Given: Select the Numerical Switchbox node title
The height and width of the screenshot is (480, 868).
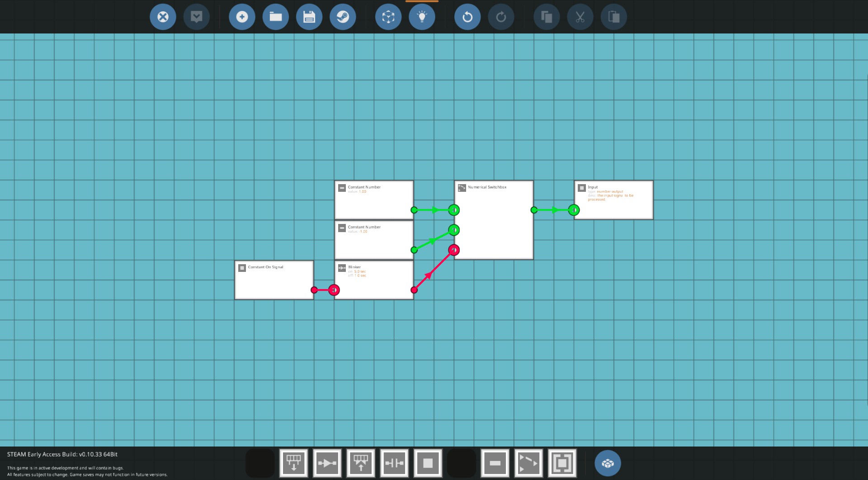Looking at the screenshot, I should coord(487,187).
